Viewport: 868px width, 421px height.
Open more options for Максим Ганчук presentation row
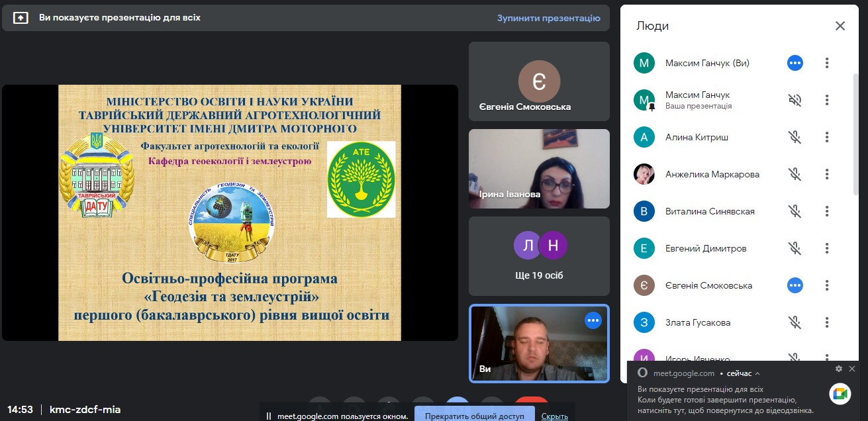point(827,100)
